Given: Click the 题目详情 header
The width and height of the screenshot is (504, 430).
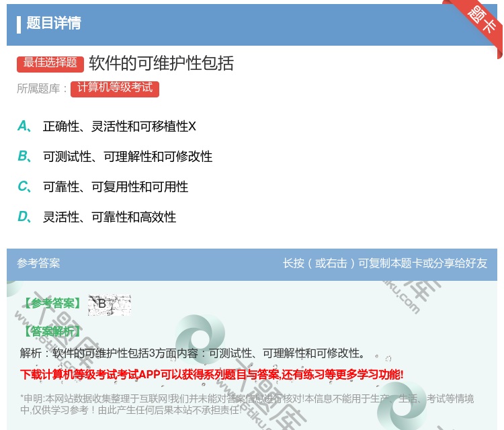Looking at the screenshot, I should tap(54, 24).
